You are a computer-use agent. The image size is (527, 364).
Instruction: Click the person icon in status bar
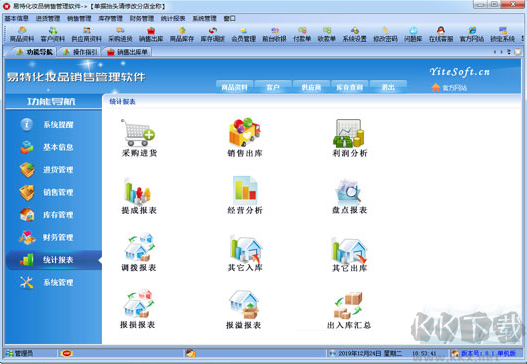(x=191, y=353)
